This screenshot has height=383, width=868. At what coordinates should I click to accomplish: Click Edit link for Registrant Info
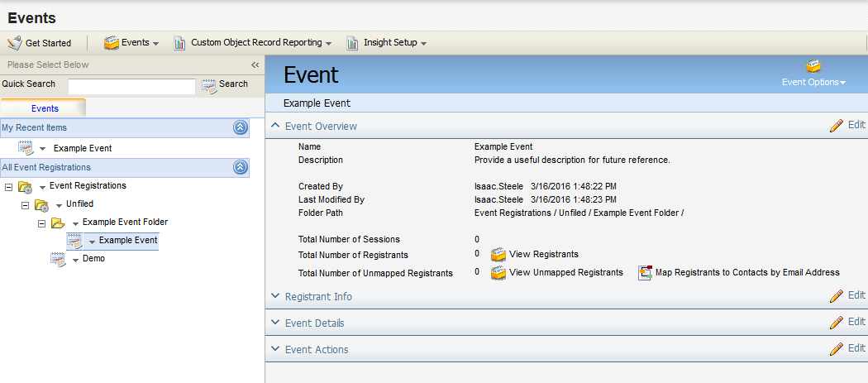[856, 294]
